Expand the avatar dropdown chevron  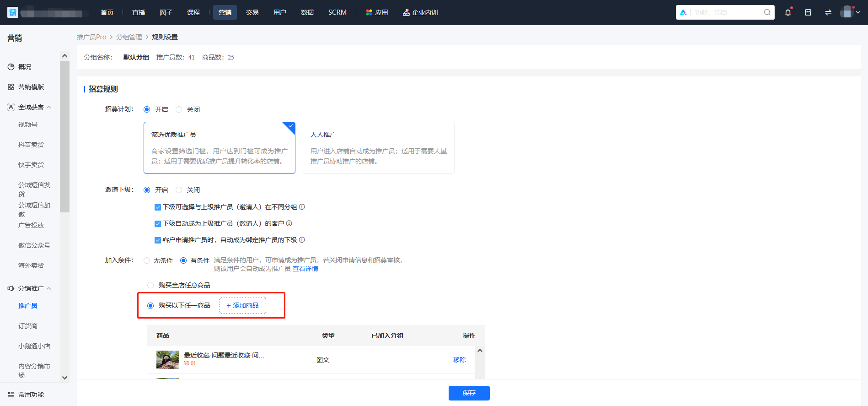pyautogui.click(x=858, y=12)
